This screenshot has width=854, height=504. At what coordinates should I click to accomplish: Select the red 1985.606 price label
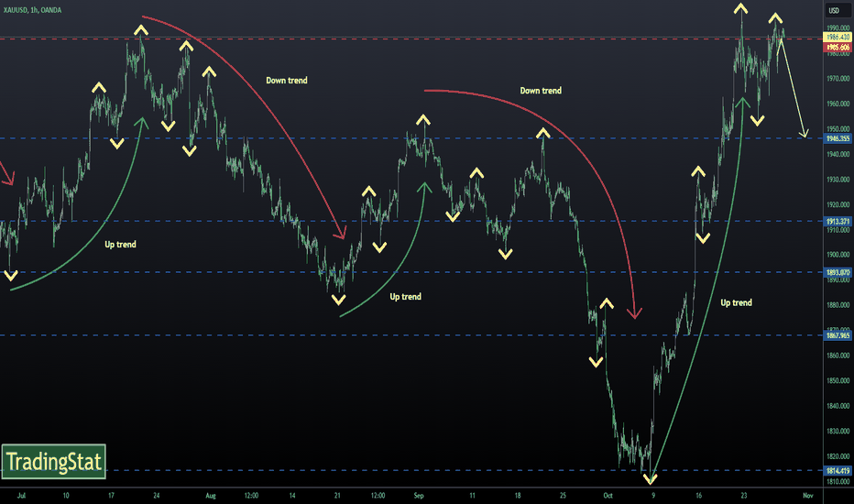[x=838, y=48]
